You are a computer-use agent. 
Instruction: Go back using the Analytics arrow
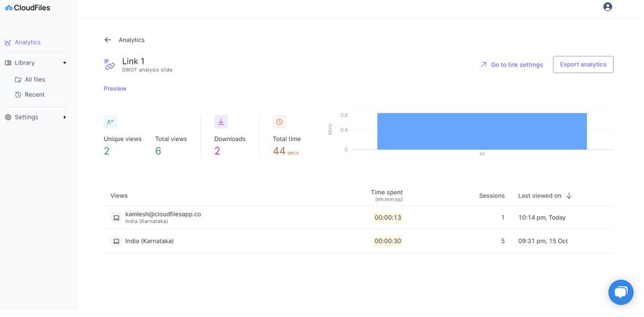click(107, 40)
